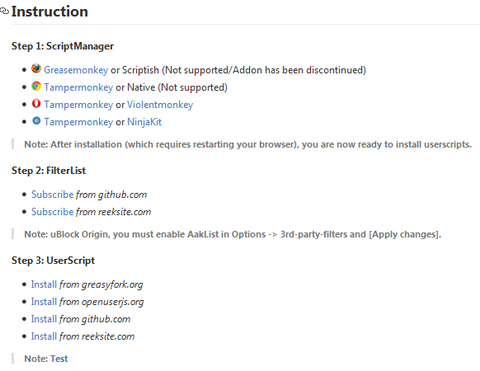Subscribe to filter list from github.com

point(52,194)
